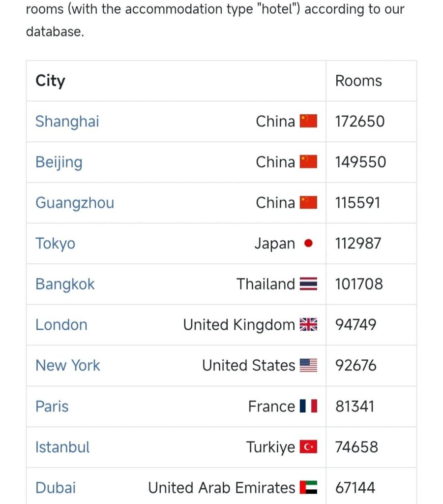
Task: Click the Japan flag icon
Action: pyautogui.click(x=308, y=243)
